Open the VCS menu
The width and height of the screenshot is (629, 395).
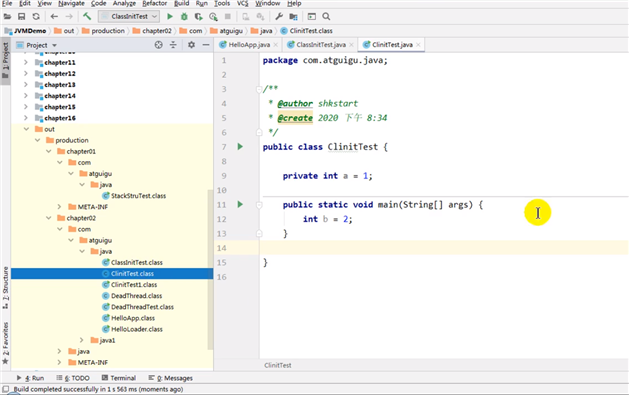[x=242, y=4]
